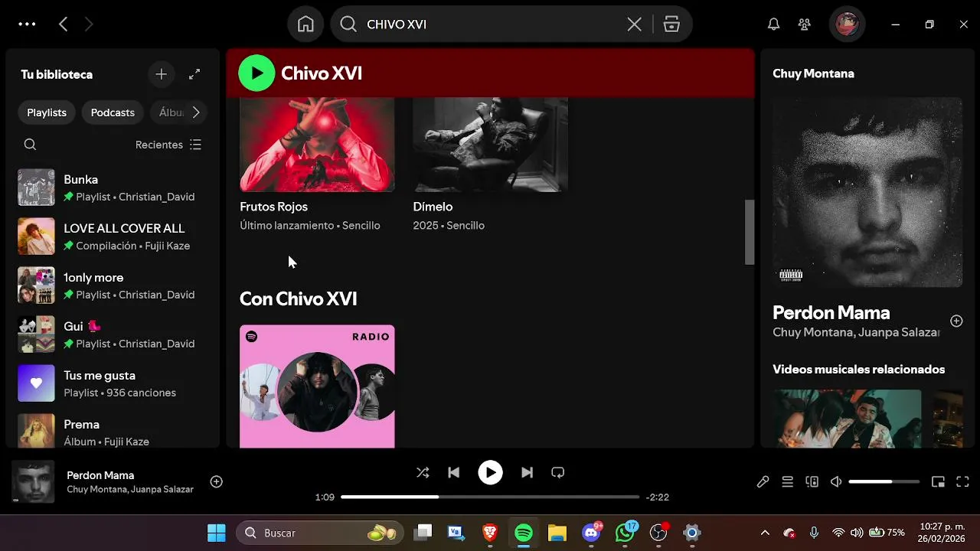Add current song to liked in bottom bar
Image resolution: width=980 pixels, height=551 pixels.
coord(217,481)
